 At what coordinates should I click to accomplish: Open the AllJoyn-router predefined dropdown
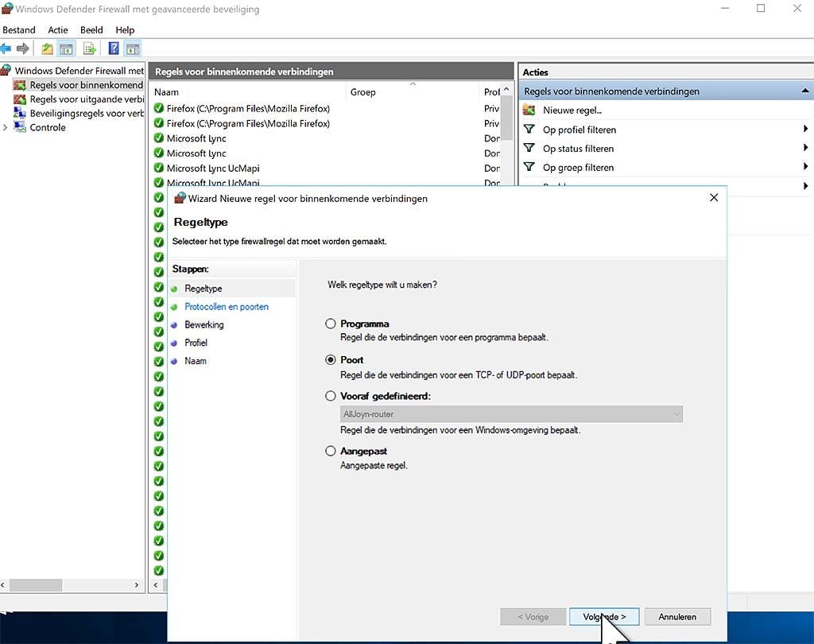pyautogui.click(x=511, y=414)
